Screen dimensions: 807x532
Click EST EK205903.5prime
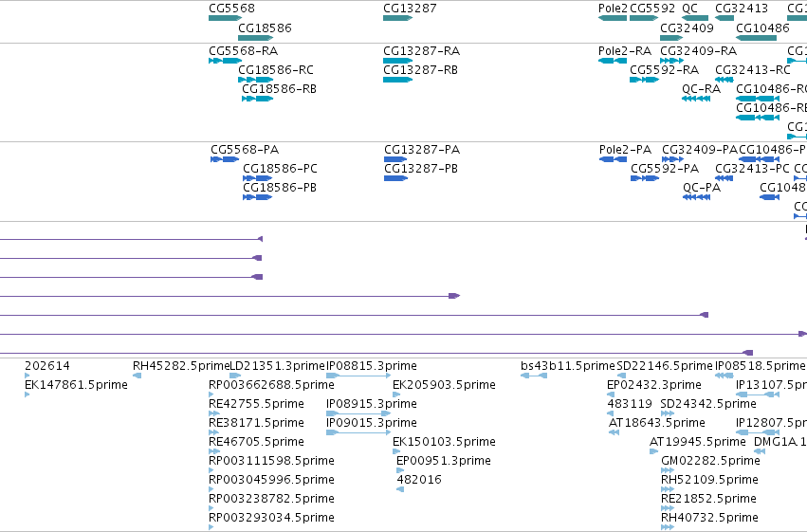click(x=444, y=385)
